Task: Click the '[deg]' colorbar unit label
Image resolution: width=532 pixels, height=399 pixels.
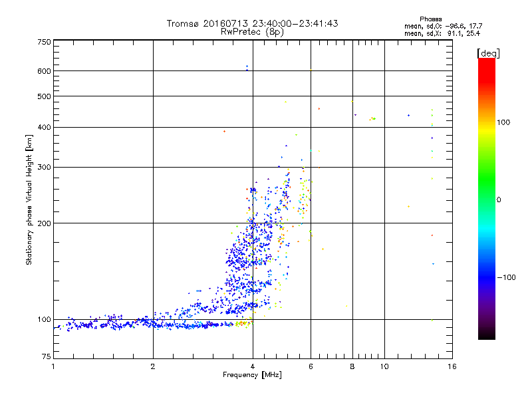Action: 488,53
